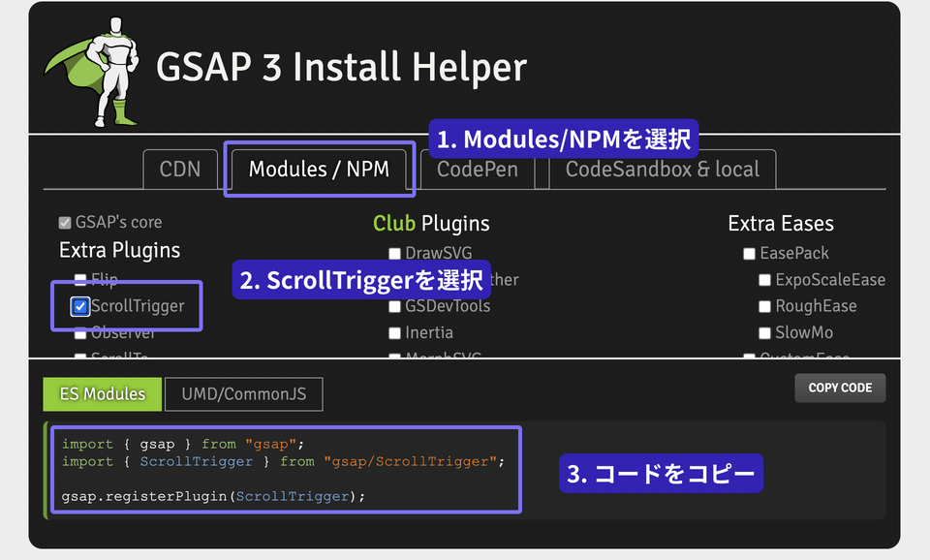Enable the ExpoScaleEase option
Image resolution: width=930 pixels, height=560 pixels.
pos(765,280)
